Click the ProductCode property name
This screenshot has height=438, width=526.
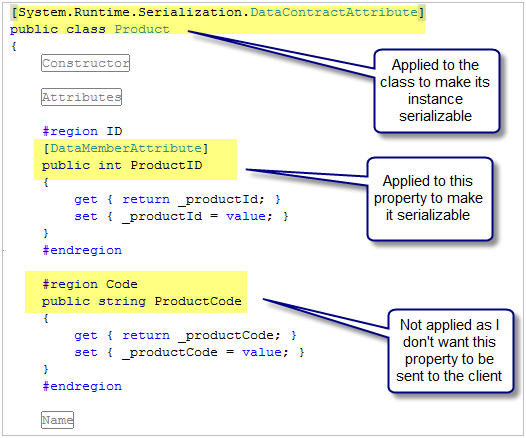[x=198, y=301]
